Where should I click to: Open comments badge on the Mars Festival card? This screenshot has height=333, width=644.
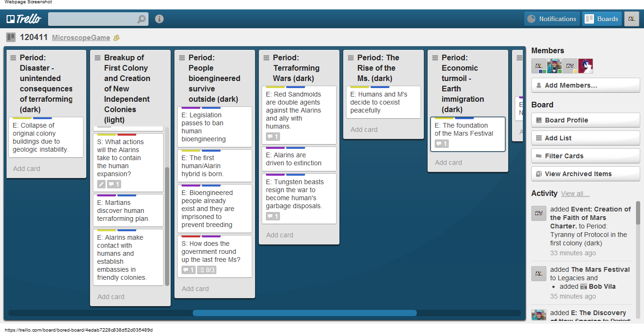(x=442, y=144)
